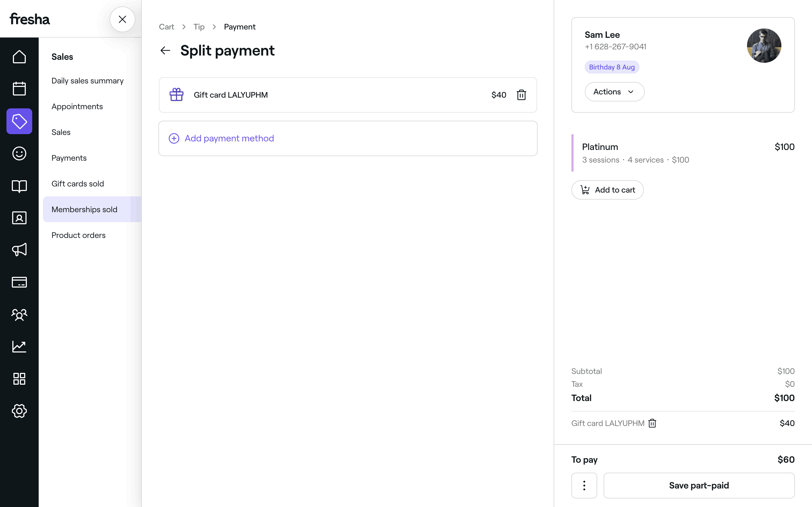
Task: Click Sam Lee's profile photo
Action: [764, 46]
